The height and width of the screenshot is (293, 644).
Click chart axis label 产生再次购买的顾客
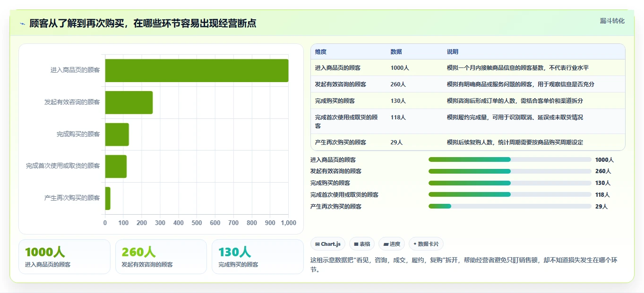click(x=72, y=198)
